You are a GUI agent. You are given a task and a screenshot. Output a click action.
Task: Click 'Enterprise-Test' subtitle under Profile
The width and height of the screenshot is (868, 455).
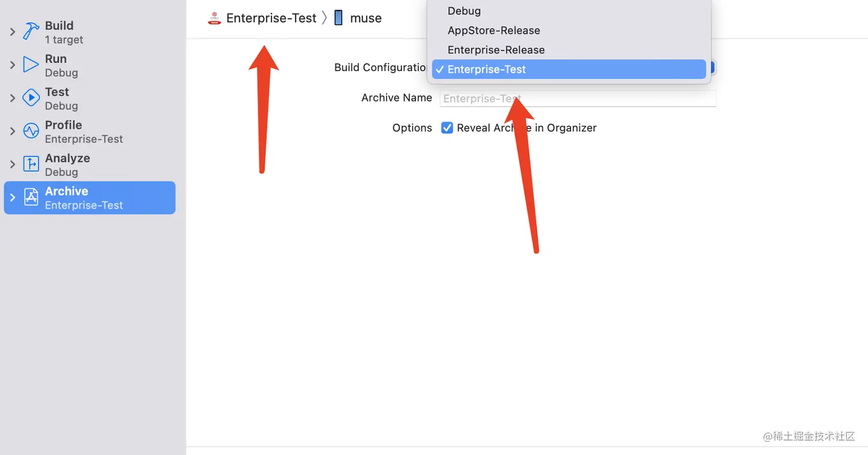(84, 139)
